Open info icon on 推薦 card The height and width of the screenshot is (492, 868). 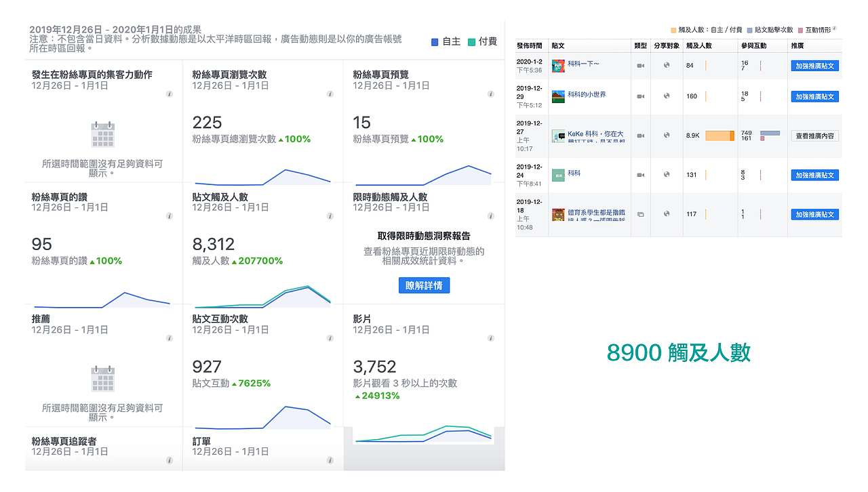coord(170,338)
